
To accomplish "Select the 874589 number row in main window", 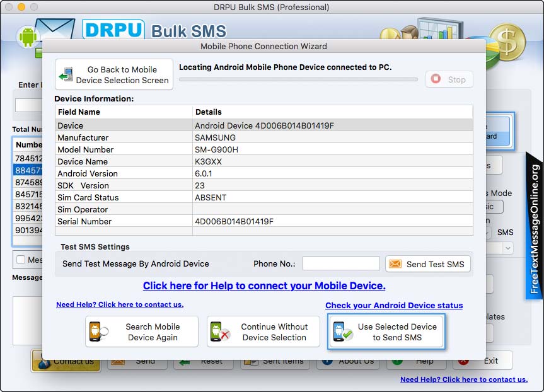I will click(x=28, y=182).
